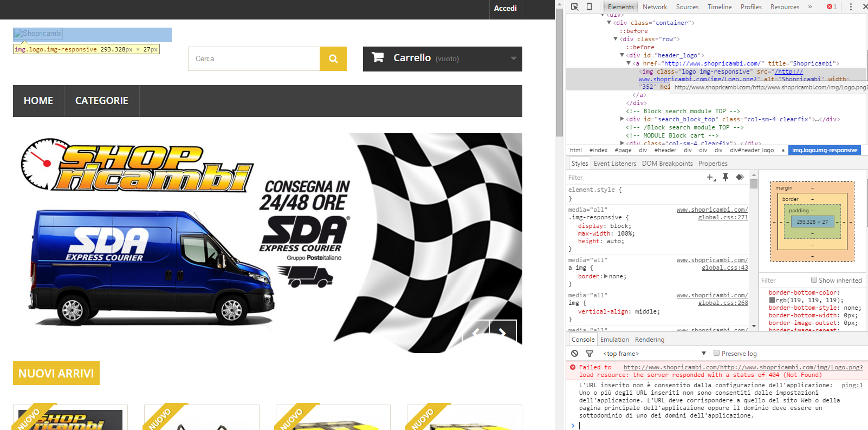
Task: Open the top frame context dropdown
Action: coord(655,354)
